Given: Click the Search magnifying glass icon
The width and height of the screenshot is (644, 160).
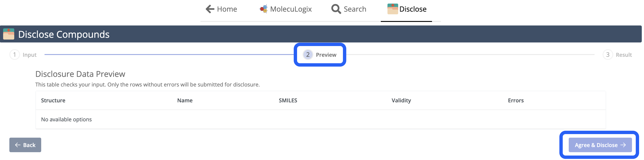Looking at the screenshot, I should pos(336,9).
